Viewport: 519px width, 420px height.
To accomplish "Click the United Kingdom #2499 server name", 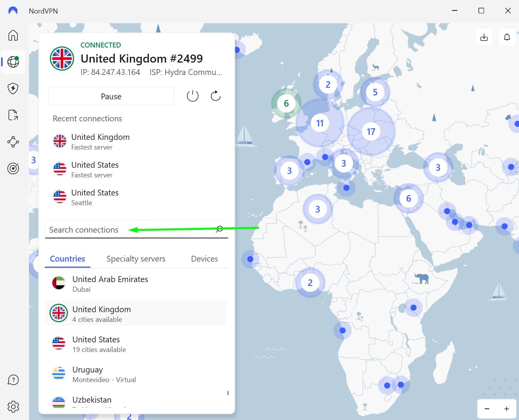I will pyautogui.click(x=142, y=58).
